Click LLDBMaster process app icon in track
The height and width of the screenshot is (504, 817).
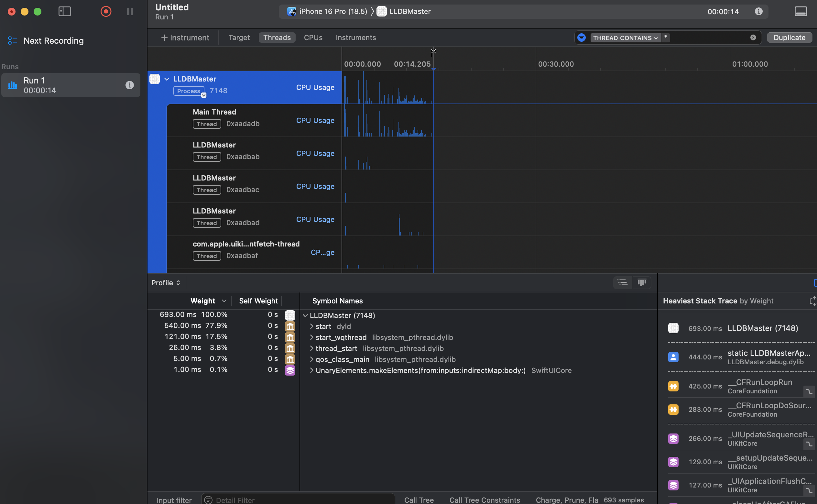[155, 79]
